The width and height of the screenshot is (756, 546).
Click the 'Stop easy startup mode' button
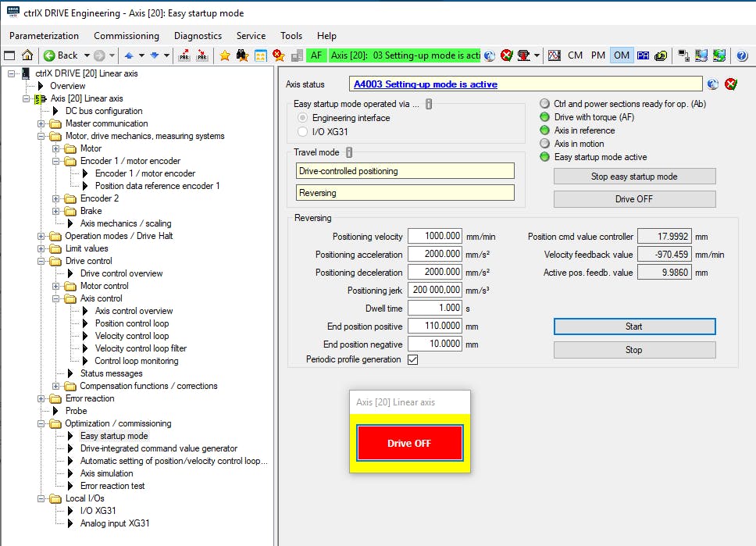[634, 177]
